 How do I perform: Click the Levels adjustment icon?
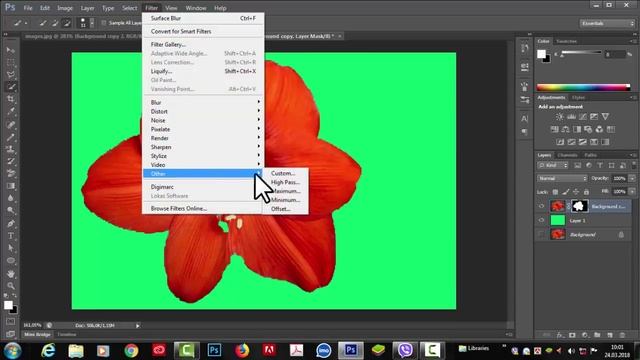pos(571,117)
